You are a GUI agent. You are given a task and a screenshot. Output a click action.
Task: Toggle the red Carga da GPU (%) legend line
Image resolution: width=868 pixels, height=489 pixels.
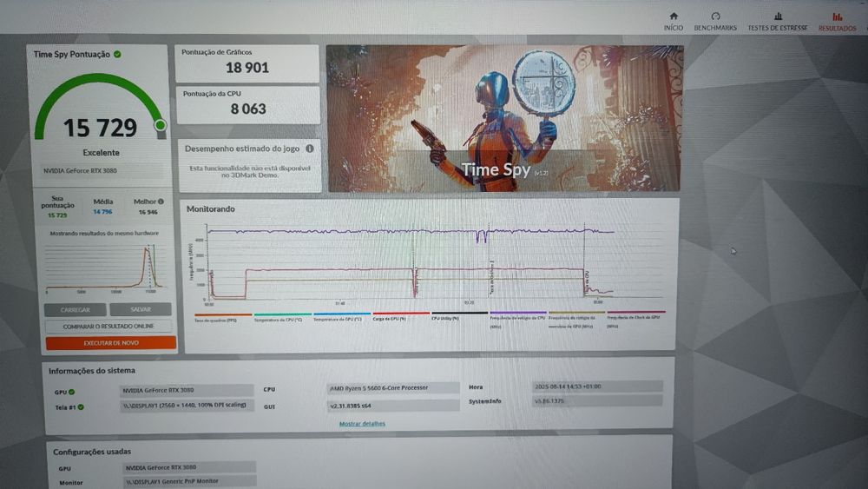(401, 313)
